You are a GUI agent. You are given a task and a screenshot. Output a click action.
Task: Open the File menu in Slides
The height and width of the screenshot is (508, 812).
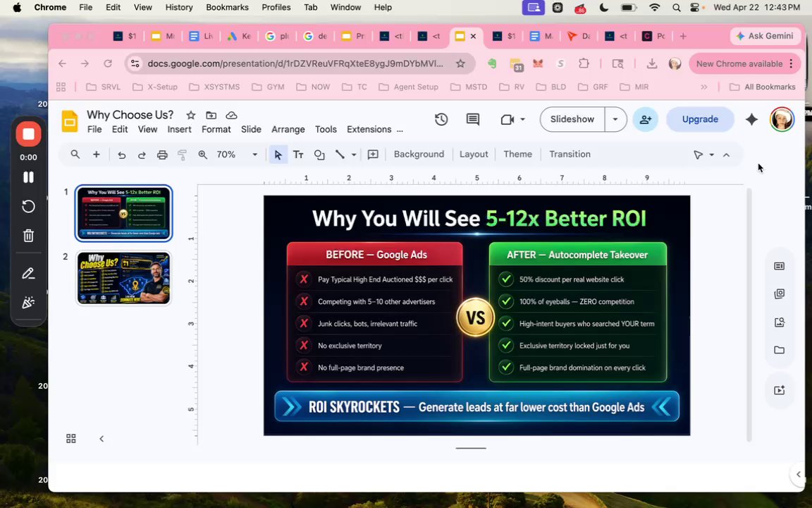coord(94,130)
